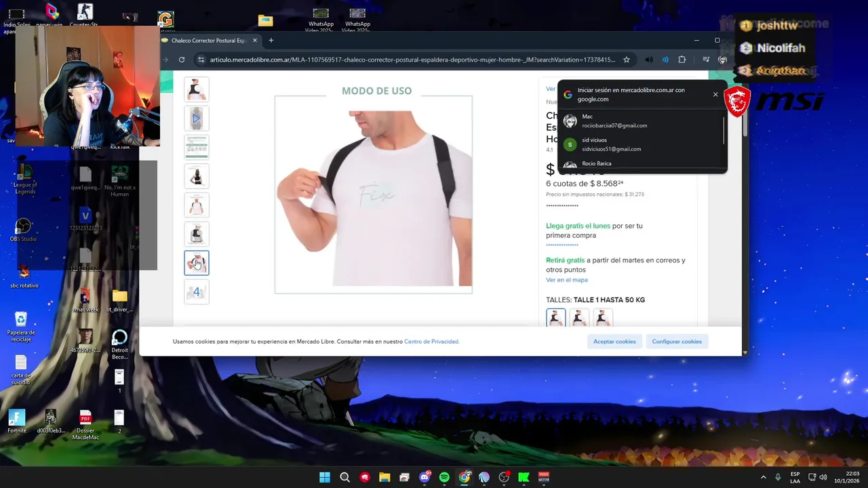
Task: Click the microphone tray icon
Action: [778, 478]
